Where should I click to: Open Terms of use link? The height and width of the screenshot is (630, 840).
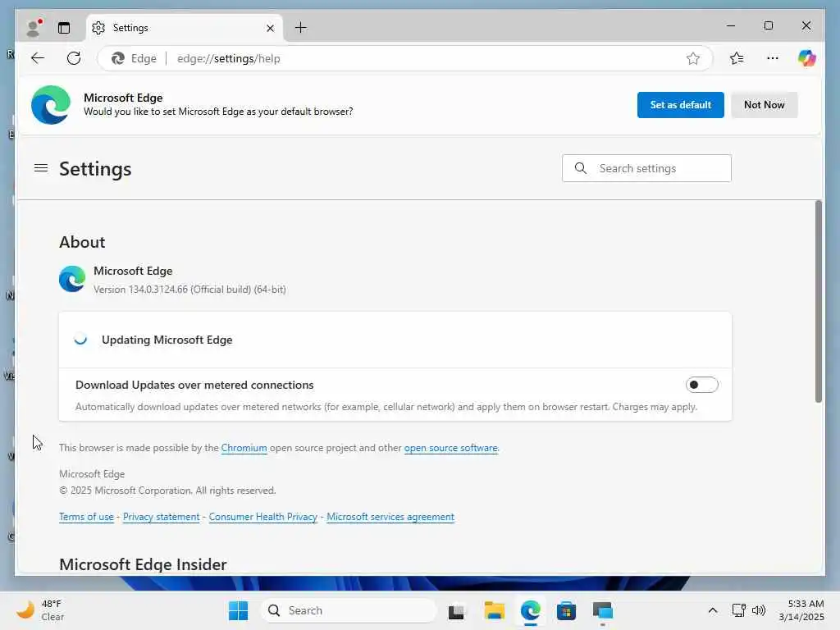tap(86, 517)
